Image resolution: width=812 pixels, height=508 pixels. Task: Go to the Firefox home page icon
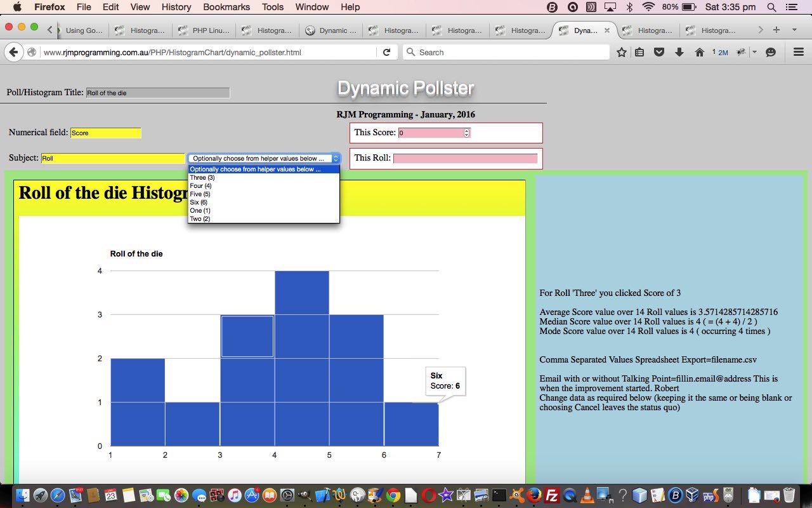coord(699,52)
